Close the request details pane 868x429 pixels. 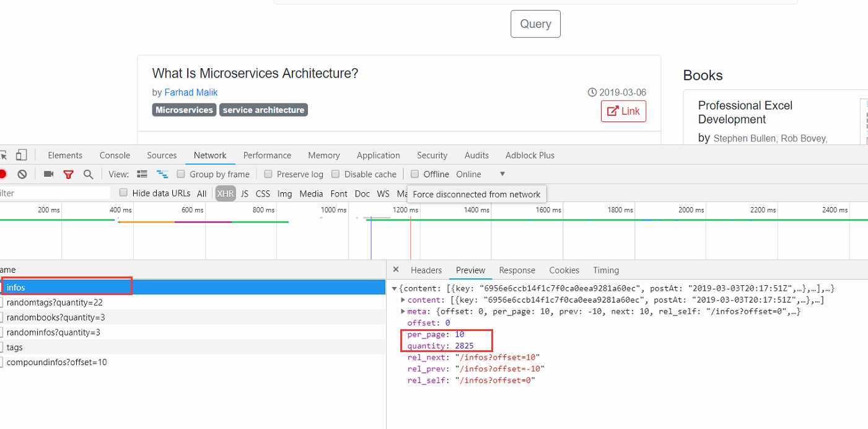coord(396,270)
